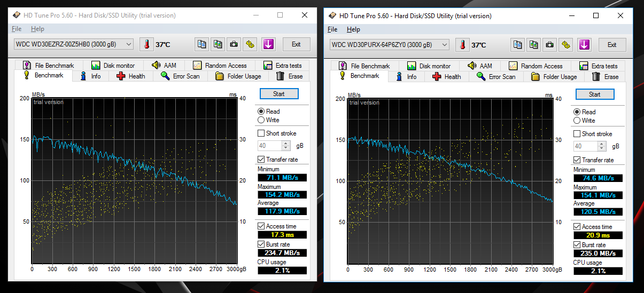Copy info to clipboard in WD30EZRZ window

[201, 44]
